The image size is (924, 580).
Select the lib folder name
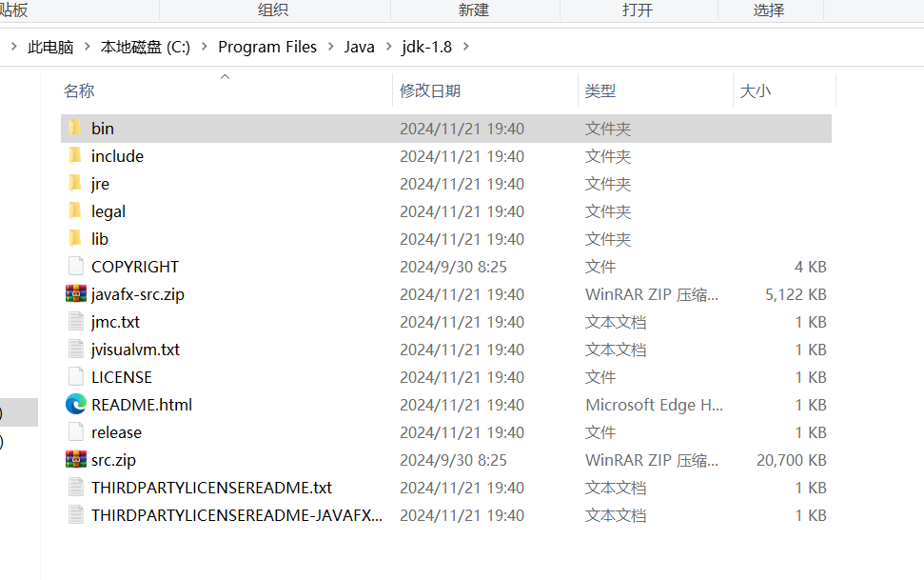pos(100,239)
